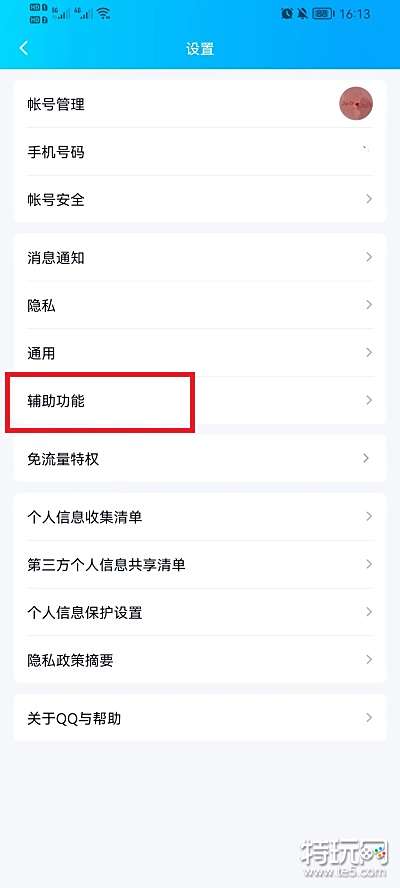This screenshot has width=400, height=888.
Task: Tap chevron next to 个人信息保护设置
Action: [369, 612]
